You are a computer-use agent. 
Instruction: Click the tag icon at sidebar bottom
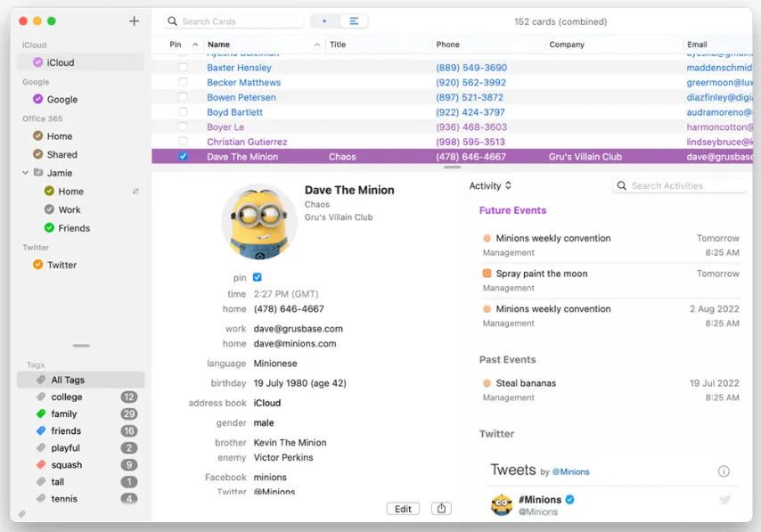pyautogui.click(x=22, y=514)
